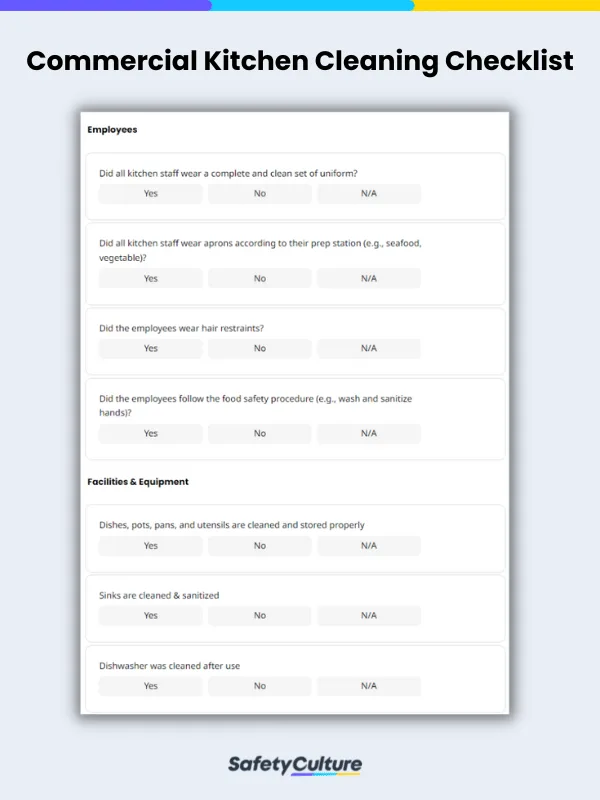
Task: Mark N/A for food safety procedure
Action: (369, 433)
